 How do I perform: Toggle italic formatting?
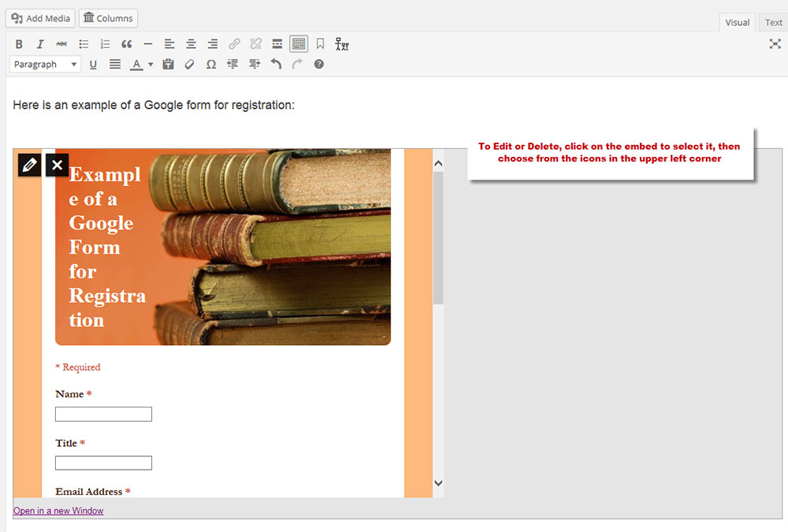40,44
